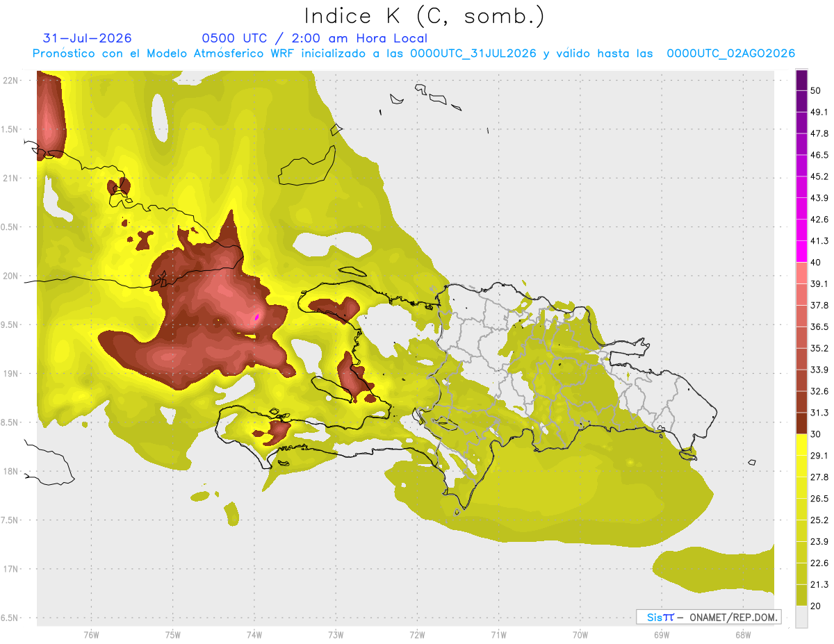834x644 pixels.
Task: Click the 71W longitude axis label
Action: (x=498, y=634)
